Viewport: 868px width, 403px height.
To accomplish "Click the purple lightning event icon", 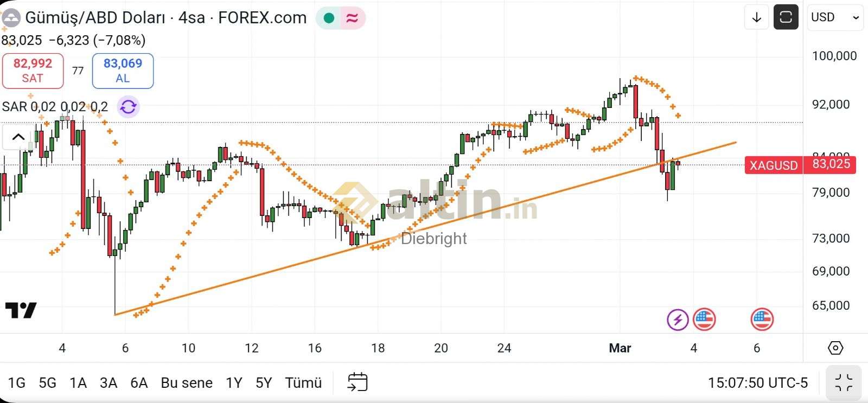I will 678,319.
